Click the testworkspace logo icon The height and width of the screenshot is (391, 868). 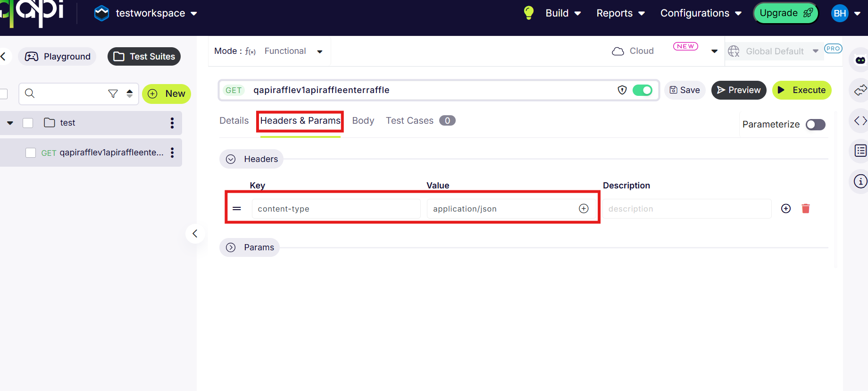pos(101,13)
